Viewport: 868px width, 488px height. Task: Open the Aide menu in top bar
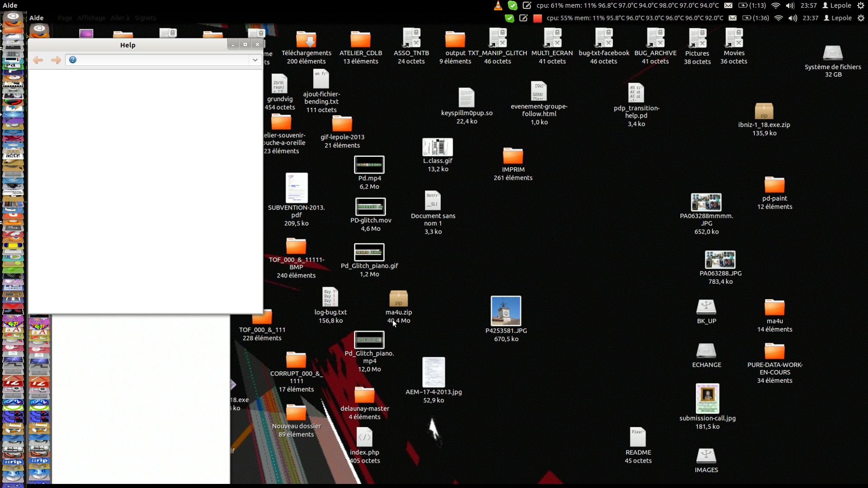click(x=10, y=5)
